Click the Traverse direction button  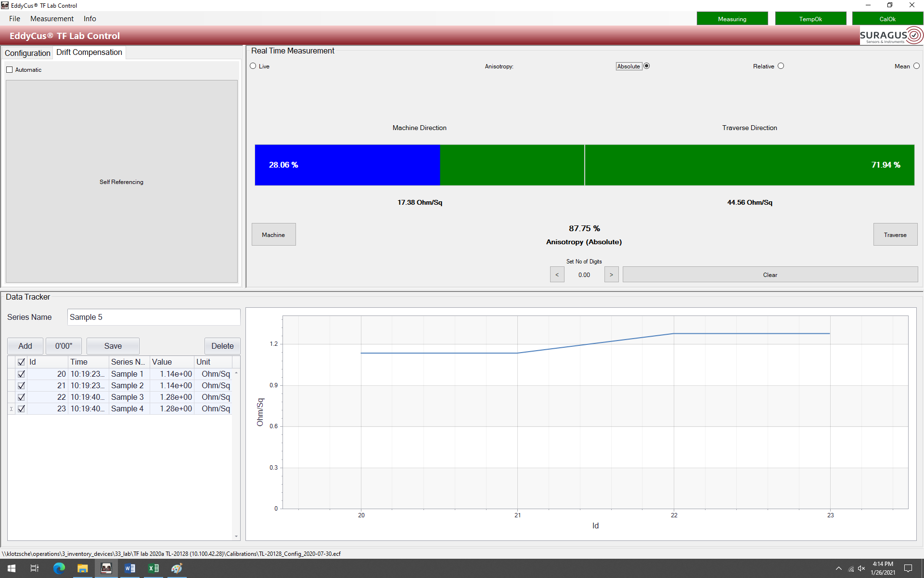pyautogui.click(x=895, y=235)
